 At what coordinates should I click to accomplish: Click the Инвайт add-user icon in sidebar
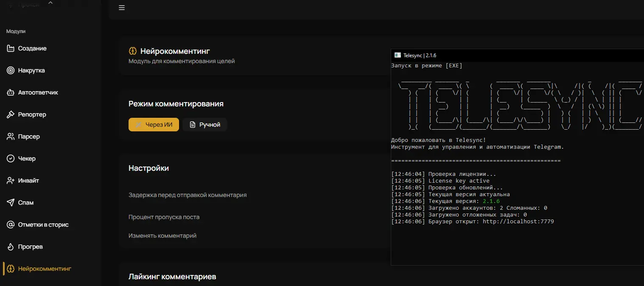point(11,180)
